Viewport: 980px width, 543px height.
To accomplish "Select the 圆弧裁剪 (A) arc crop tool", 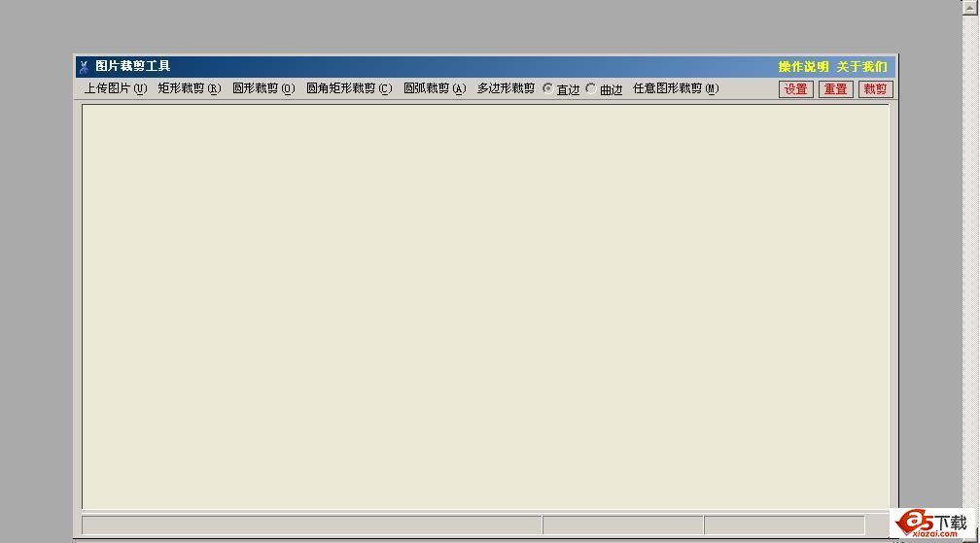I will pos(435,88).
